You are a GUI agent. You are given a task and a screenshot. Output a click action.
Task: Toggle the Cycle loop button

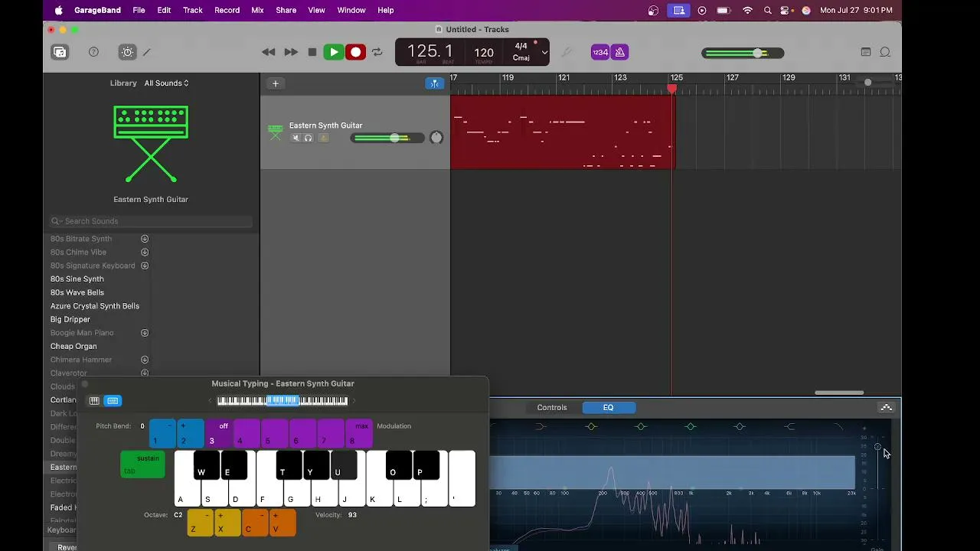pyautogui.click(x=377, y=52)
